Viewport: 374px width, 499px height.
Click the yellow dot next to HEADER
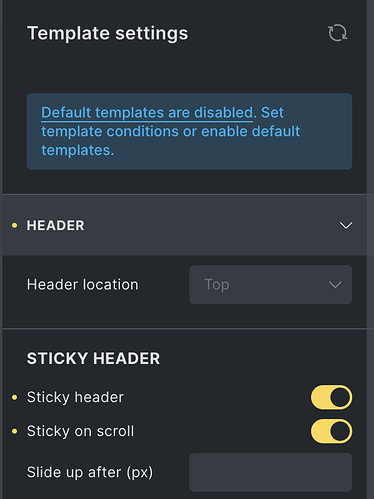tap(14, 225)
